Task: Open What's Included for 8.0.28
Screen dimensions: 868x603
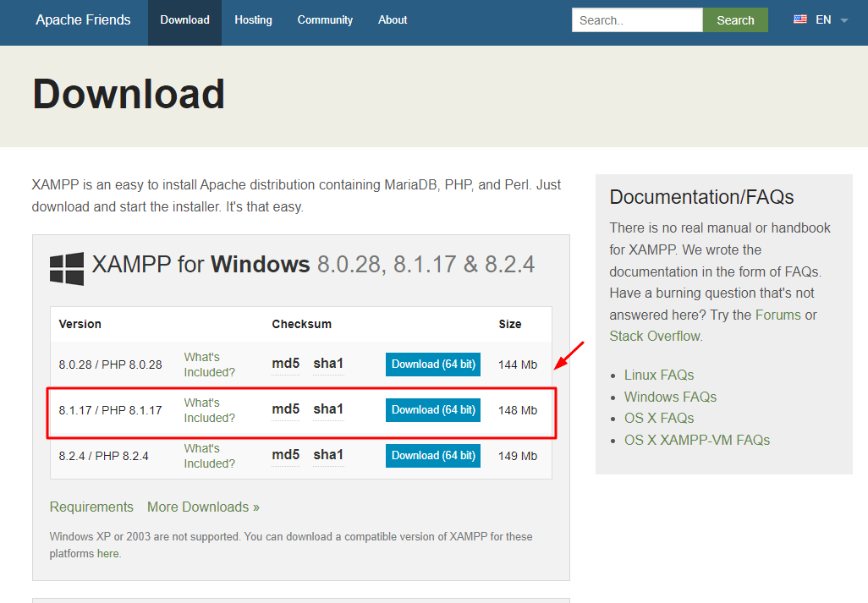Action: point(209,365)
